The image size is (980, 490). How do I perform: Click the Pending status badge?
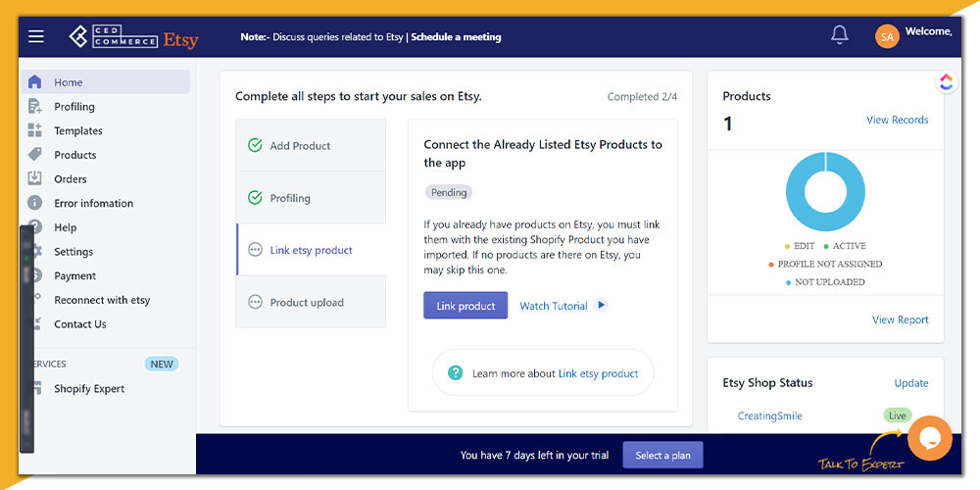[x=449, y=192]
